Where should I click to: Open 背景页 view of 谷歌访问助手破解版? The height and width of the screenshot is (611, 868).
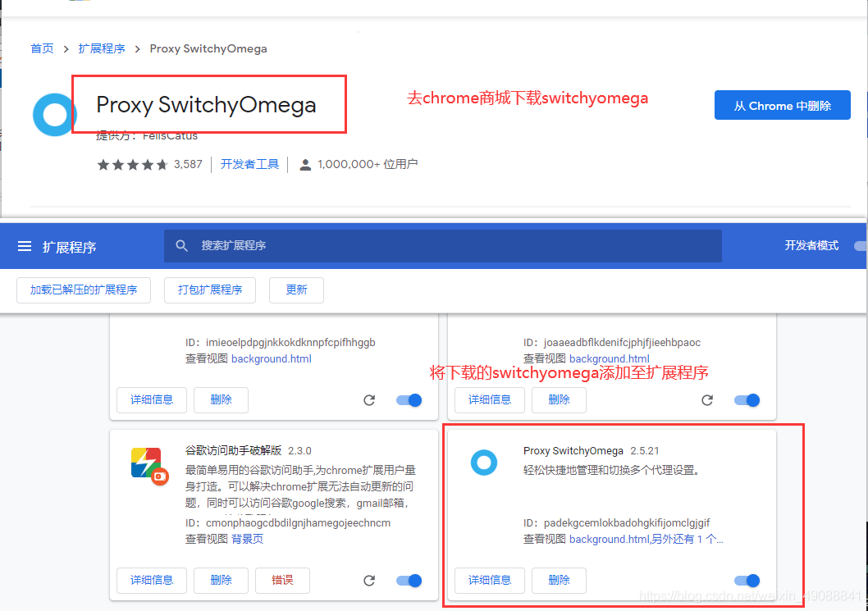point(247,539)
